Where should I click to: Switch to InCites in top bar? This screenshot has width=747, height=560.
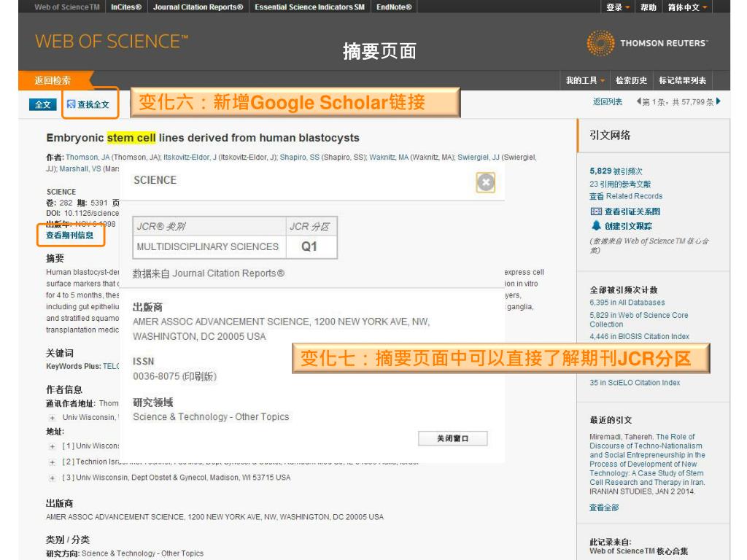pos(126,7)
